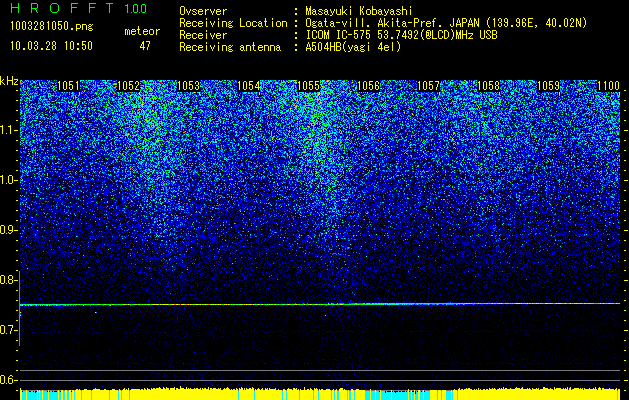
Task: Click the 1054 time marker
Action: click(x=248, y=86)
